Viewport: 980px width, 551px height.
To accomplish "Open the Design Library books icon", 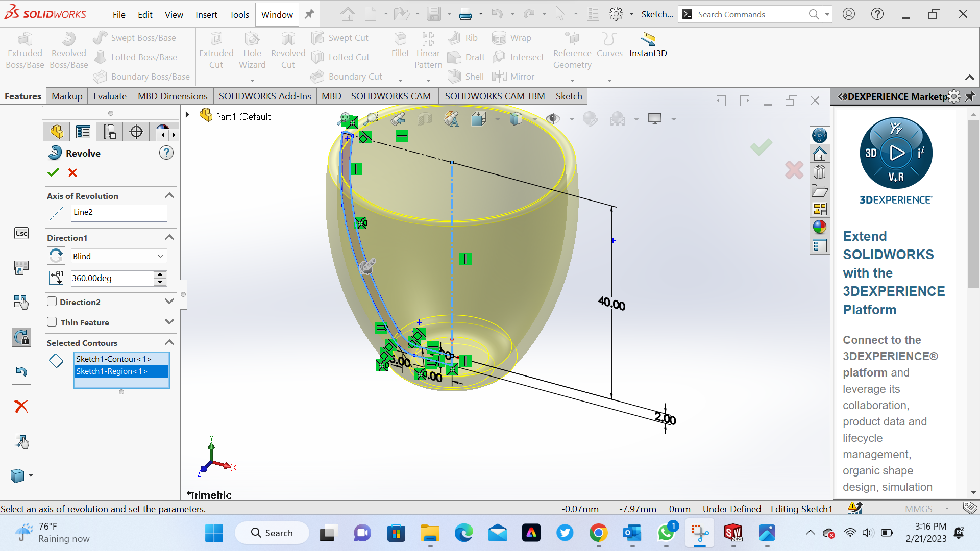I will 820,172.
